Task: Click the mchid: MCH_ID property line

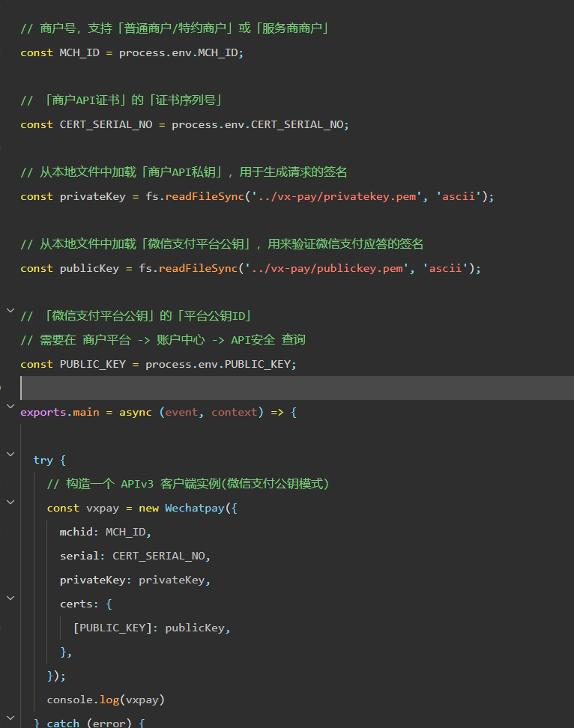Action: (106, 532)
